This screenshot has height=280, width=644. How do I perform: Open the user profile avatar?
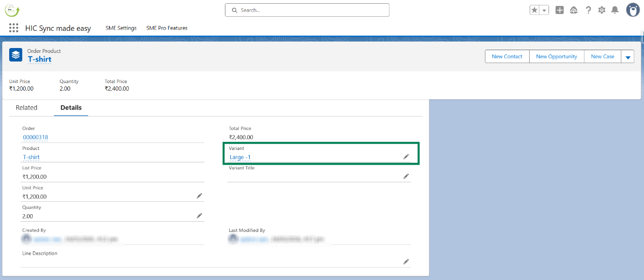pyautogui.click(x=633, y=10)
